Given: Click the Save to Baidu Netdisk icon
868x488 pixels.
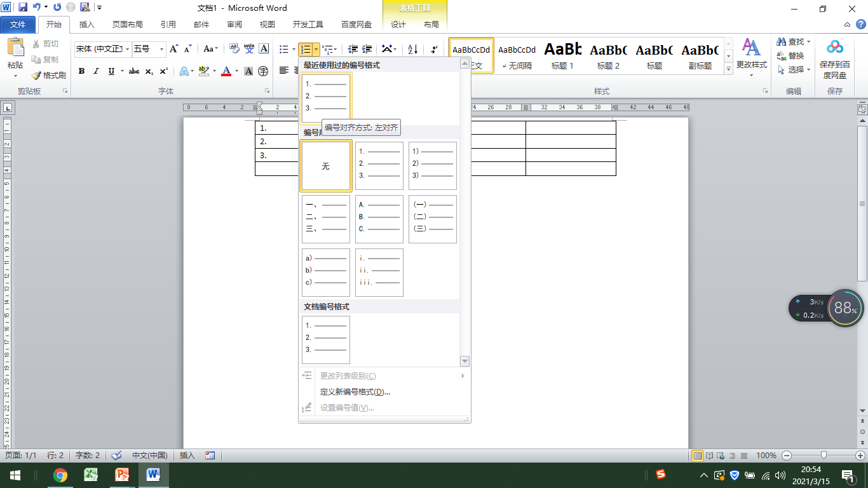Looking at the screenshot, I should pos(835,48).
